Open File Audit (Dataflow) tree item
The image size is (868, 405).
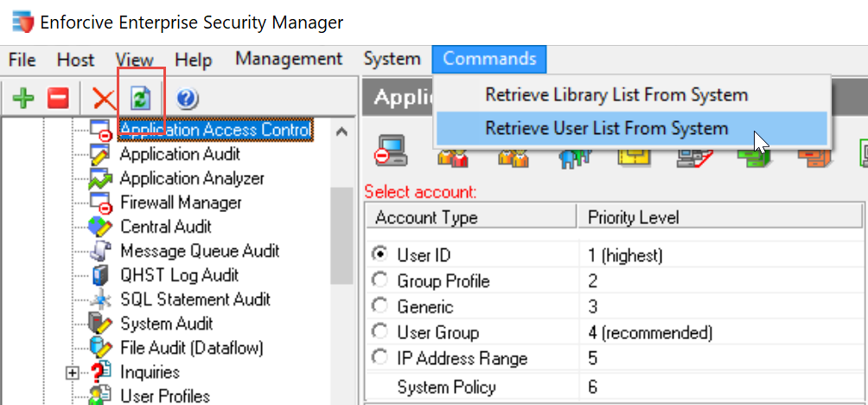(x=192, y=348)
